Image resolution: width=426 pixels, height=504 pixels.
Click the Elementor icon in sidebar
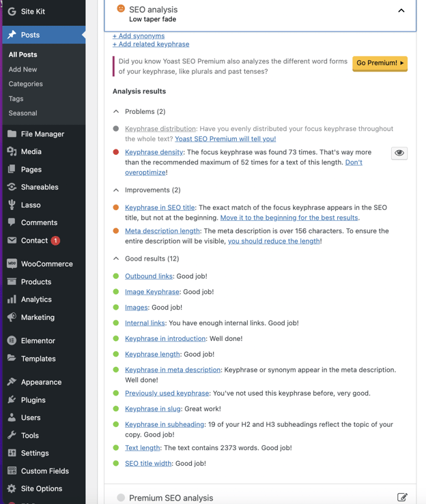12,340
